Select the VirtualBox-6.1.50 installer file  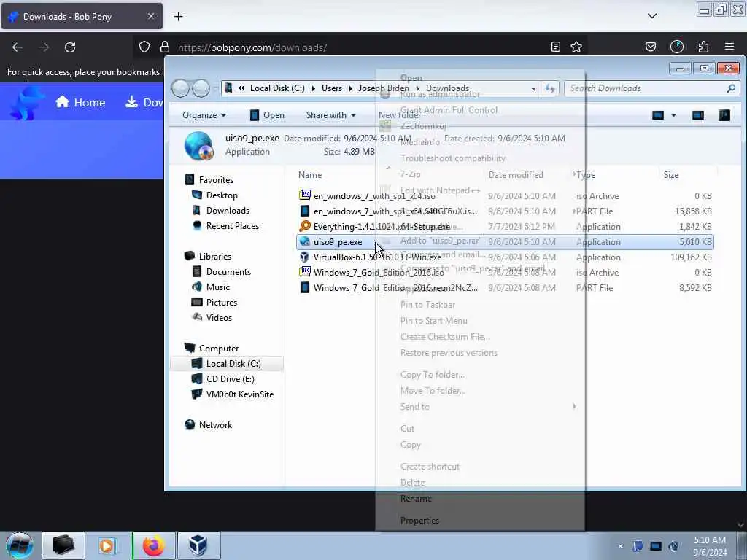click(505, 257)
